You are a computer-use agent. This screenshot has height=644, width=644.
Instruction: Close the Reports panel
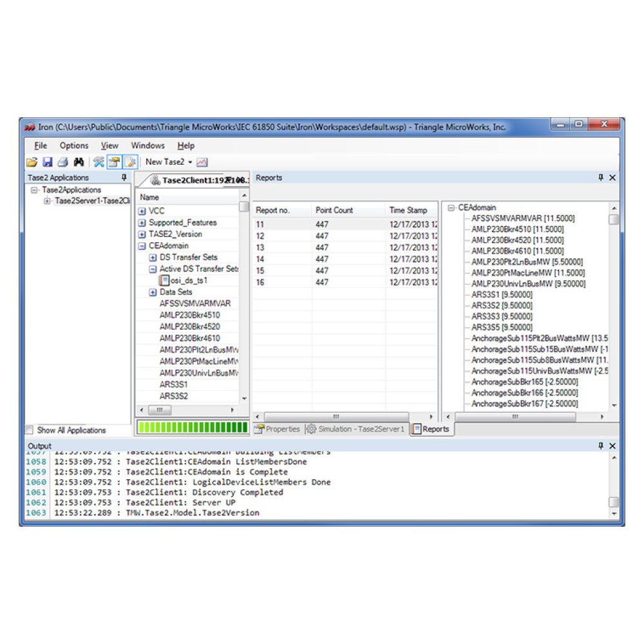612,178
